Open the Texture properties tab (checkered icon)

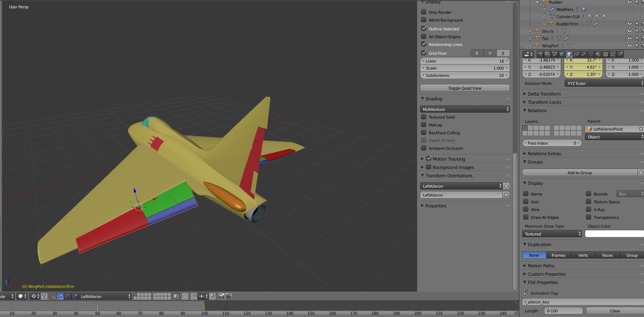[x=605, y=54]
